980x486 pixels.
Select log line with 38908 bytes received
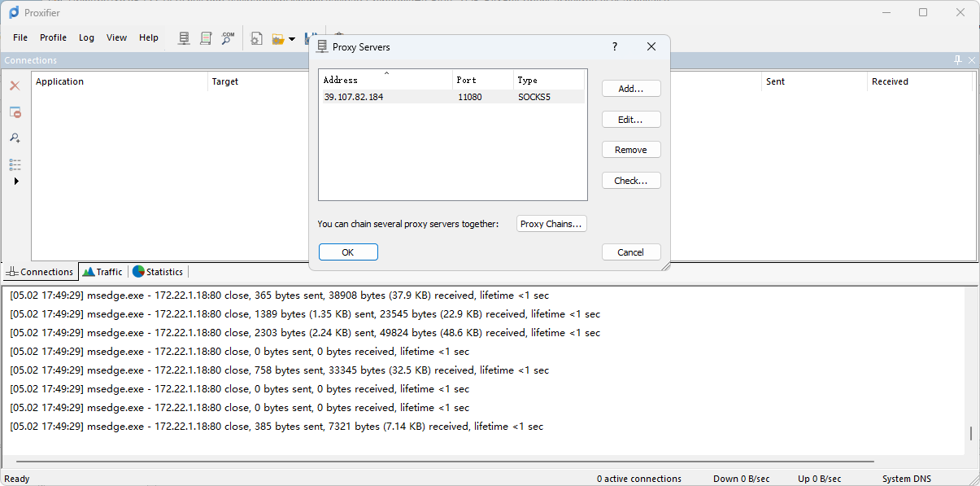tap(279, 296)
